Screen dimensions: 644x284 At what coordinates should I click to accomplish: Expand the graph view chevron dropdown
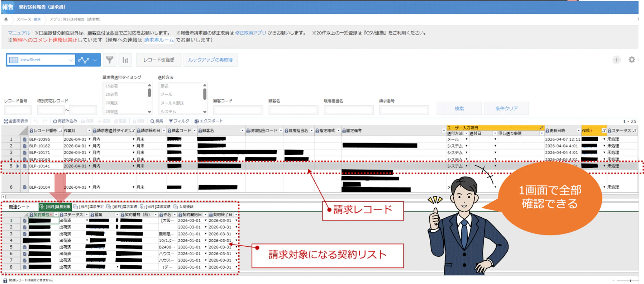(95, 60)
